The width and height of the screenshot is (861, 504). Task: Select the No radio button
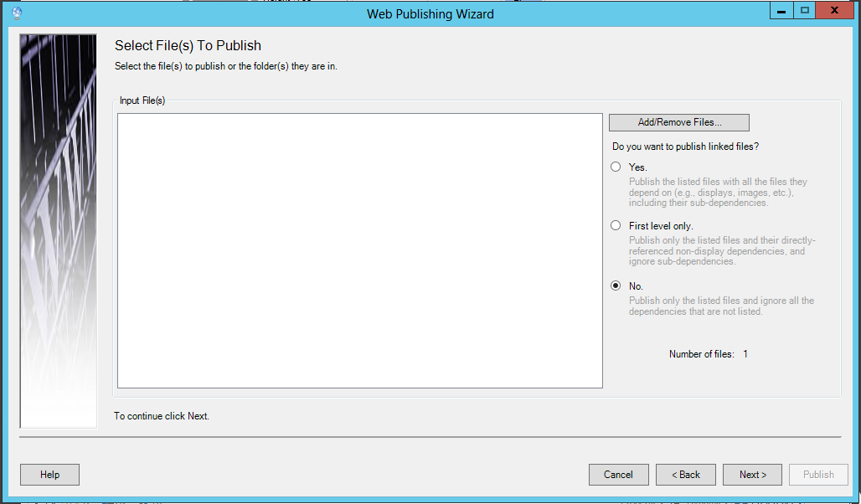tap(616, 285)
